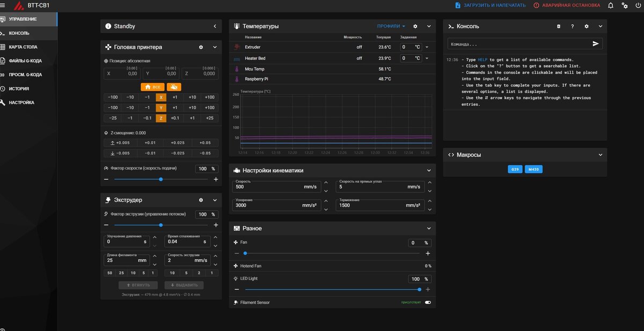Send console command via paper plane icon
Screen dimensions: 644x331
coord(596,43)
